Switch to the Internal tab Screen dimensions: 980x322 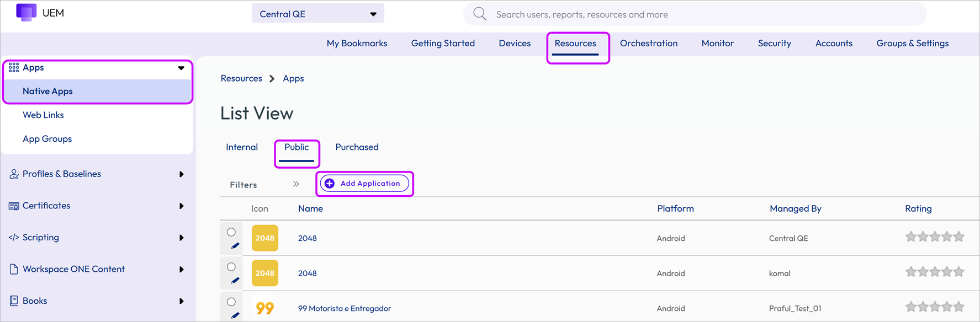tap(242, 147)
